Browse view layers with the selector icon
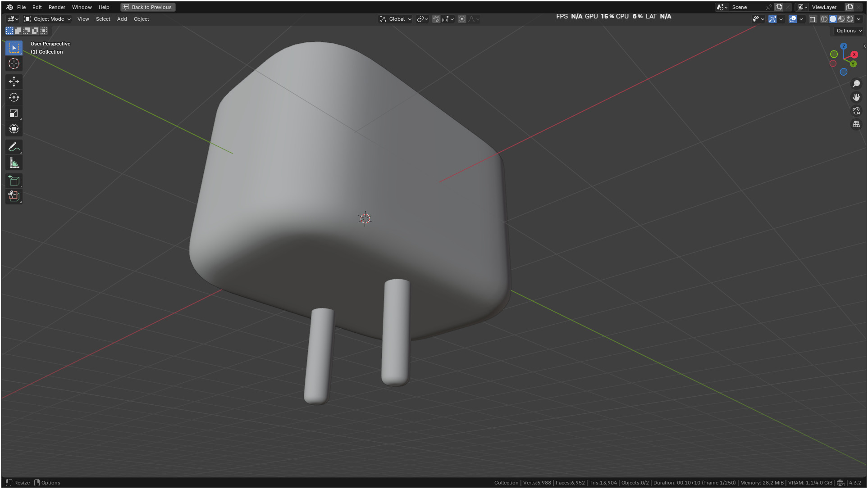Image resolution: width=868 pixels, height=489 pixels. 802,7
